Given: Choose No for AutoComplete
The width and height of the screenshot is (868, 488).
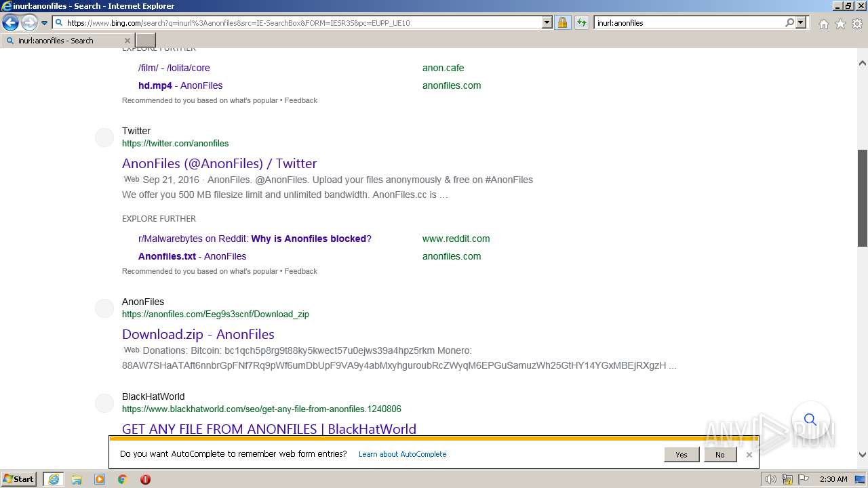Looking at the screenshot, I should [719, 455].
